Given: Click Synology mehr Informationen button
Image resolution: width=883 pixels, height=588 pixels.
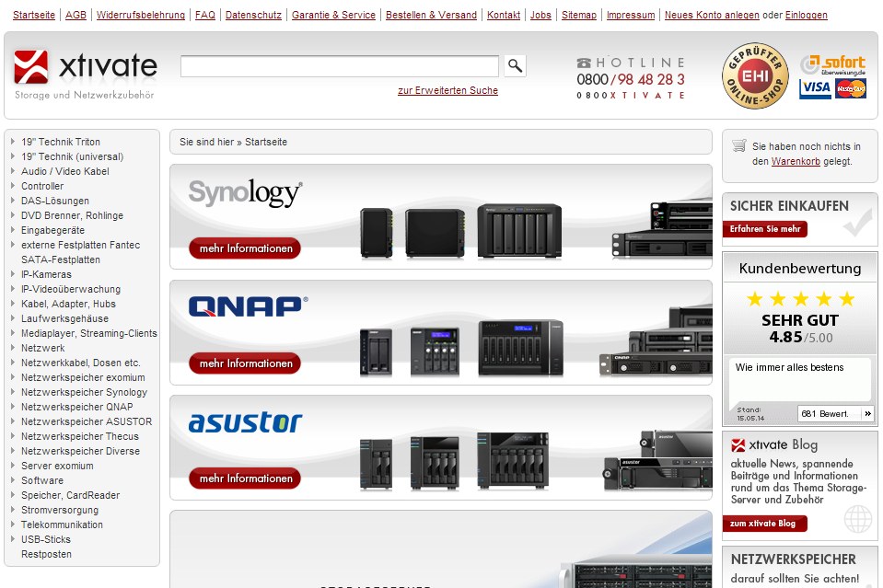Looking at the screenshot, I should pos(245,248).
